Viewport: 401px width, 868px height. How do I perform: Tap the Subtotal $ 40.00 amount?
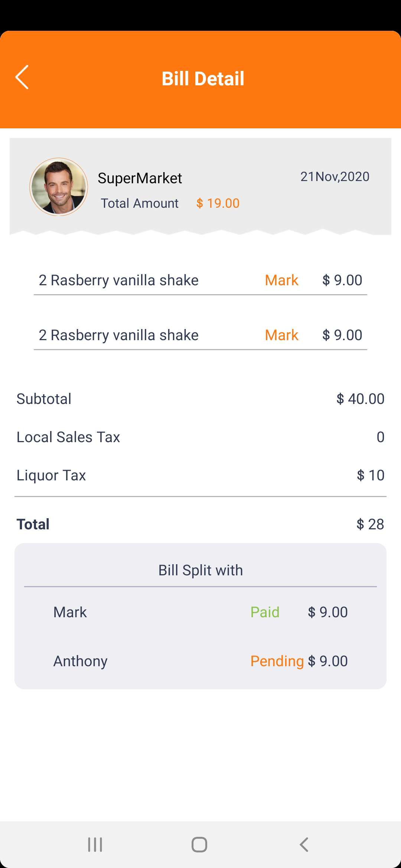pyautogui.click(x=360, y=399)
